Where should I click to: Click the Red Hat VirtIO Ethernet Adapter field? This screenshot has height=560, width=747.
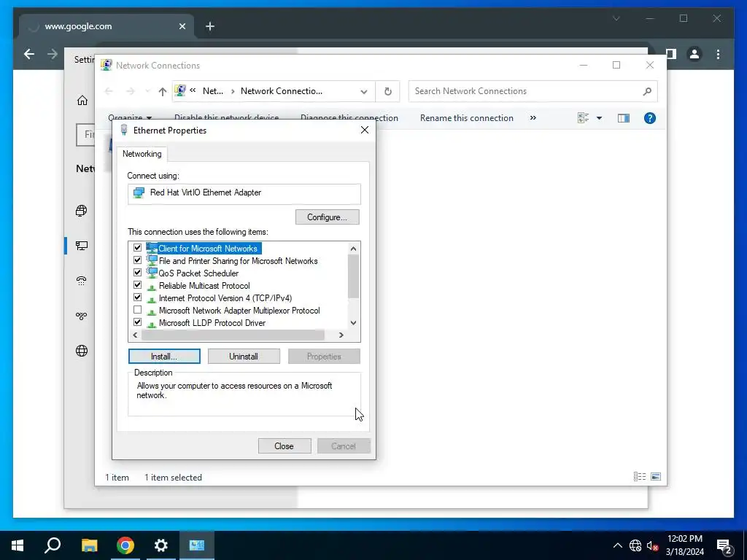tap(244, 193)
